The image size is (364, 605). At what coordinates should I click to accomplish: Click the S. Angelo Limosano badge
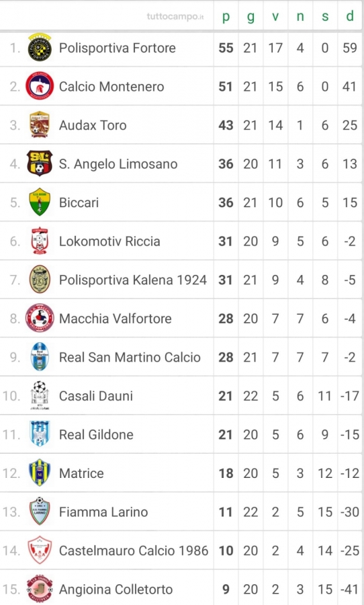point(40,163)
